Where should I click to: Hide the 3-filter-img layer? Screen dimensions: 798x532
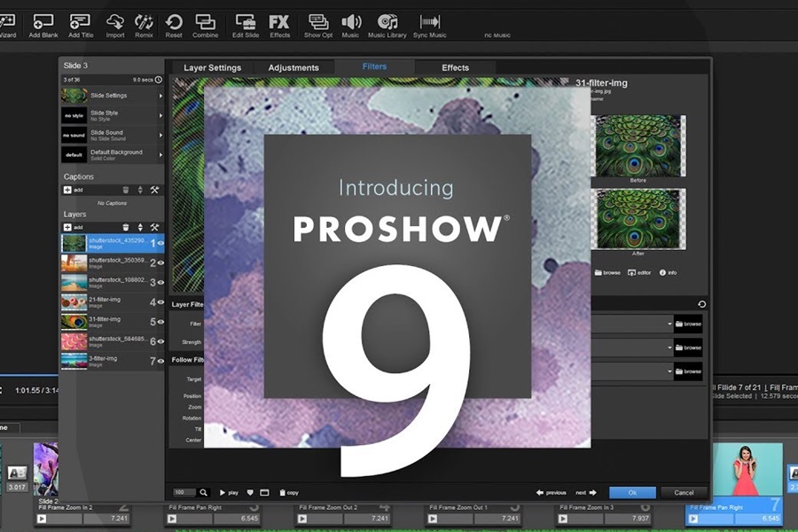point(160,359)
